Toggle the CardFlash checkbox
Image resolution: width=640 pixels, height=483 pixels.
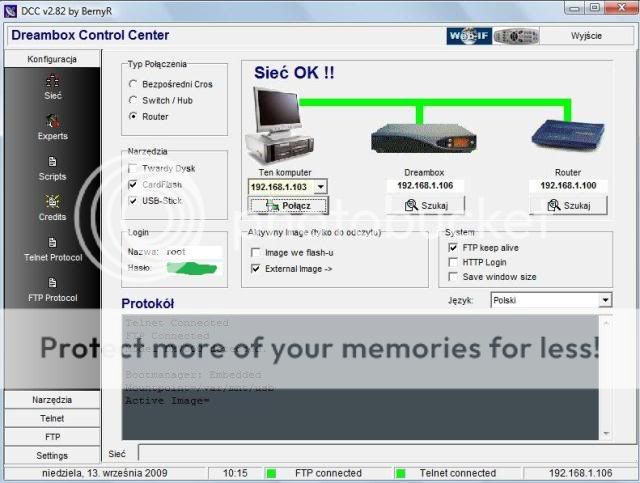coord(133,185)
